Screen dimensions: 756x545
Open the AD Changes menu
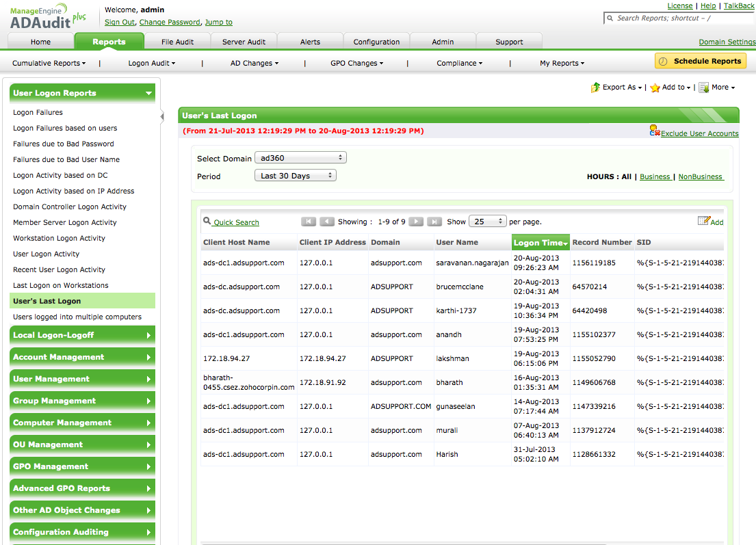click(254, 64)
